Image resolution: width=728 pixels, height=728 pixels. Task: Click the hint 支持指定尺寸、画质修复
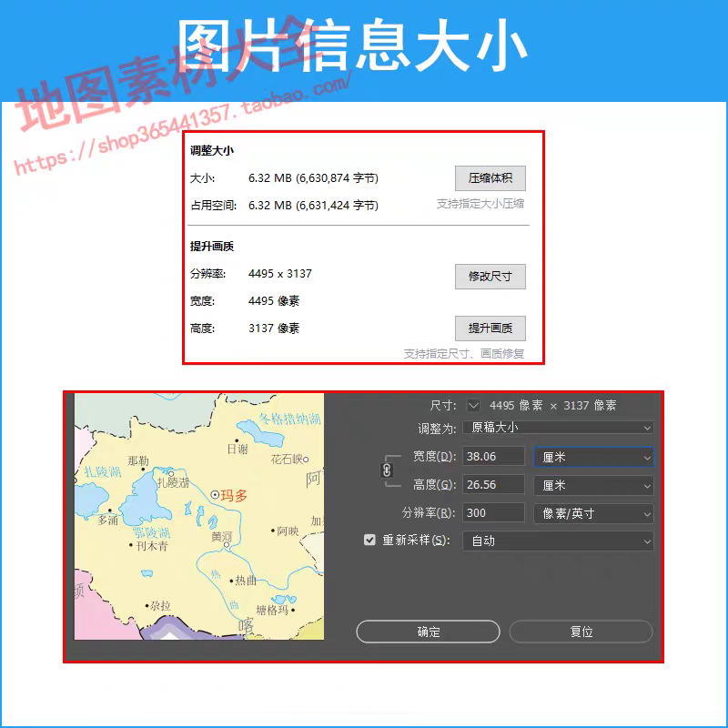(464, 354)
